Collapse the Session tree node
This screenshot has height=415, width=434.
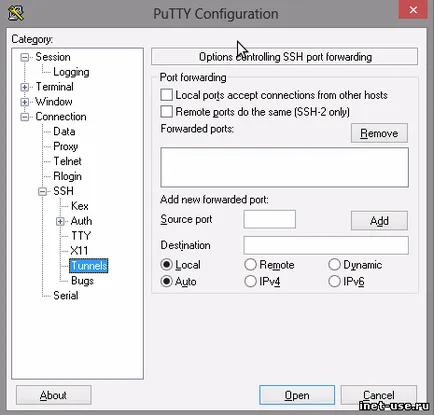24,57
